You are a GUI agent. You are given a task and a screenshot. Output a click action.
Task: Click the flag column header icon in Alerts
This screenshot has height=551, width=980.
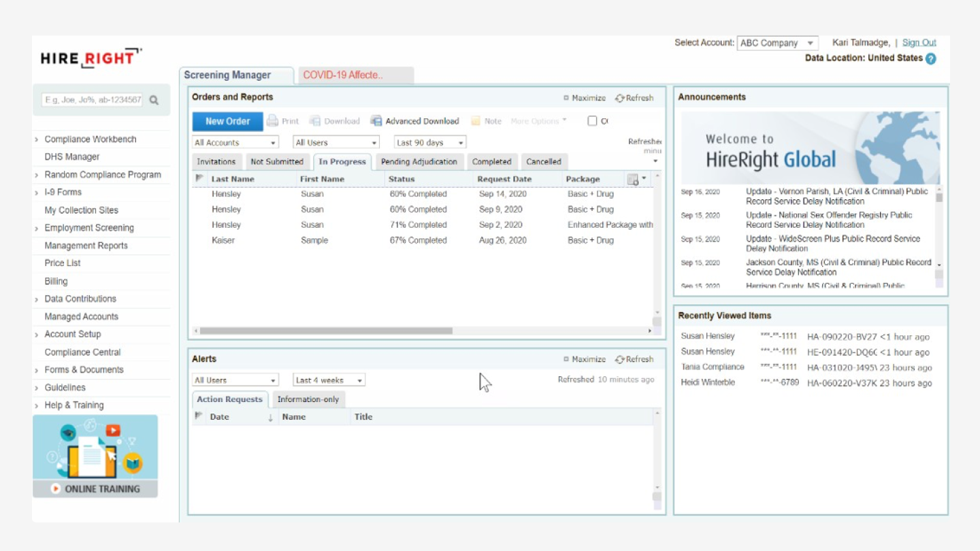pos(199,416)
